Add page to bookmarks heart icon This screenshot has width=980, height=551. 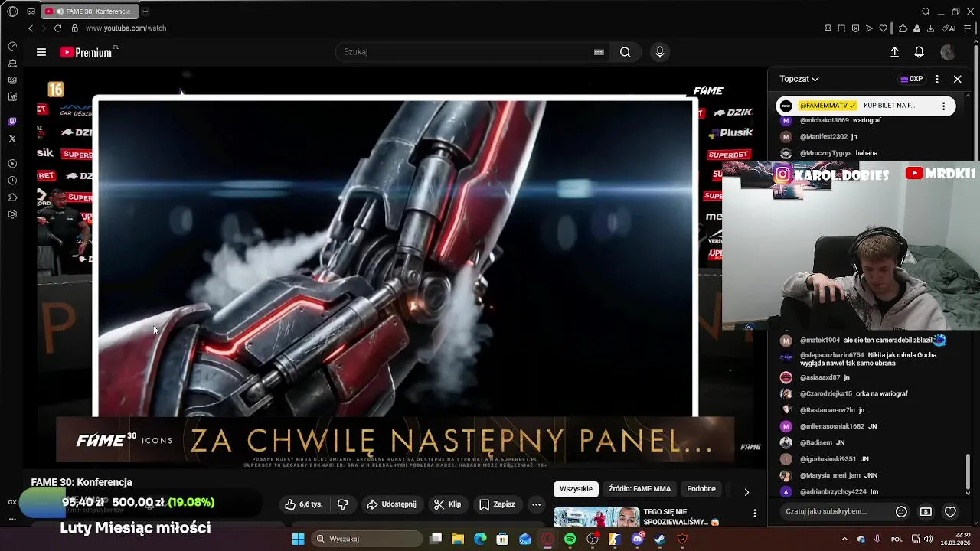(883, 28)
